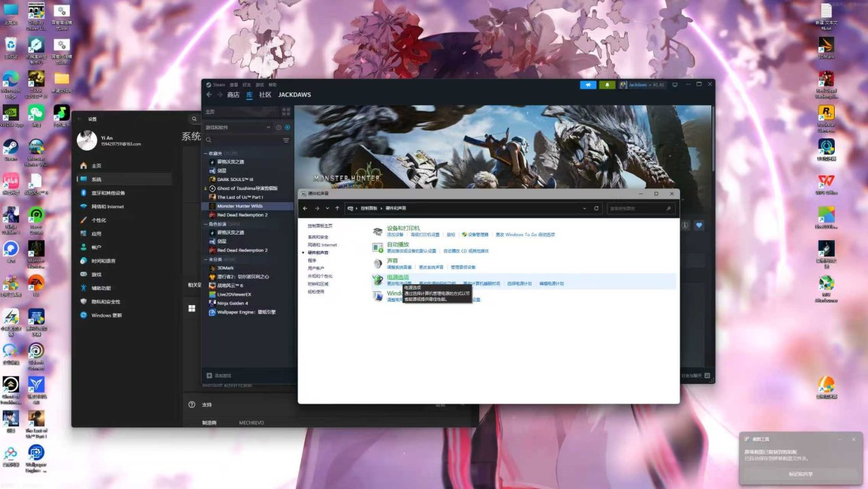Sort Steam library by recent activity clock
This screenshot has width=868, height=489.
pyautogui.click(x=279, y=128)
